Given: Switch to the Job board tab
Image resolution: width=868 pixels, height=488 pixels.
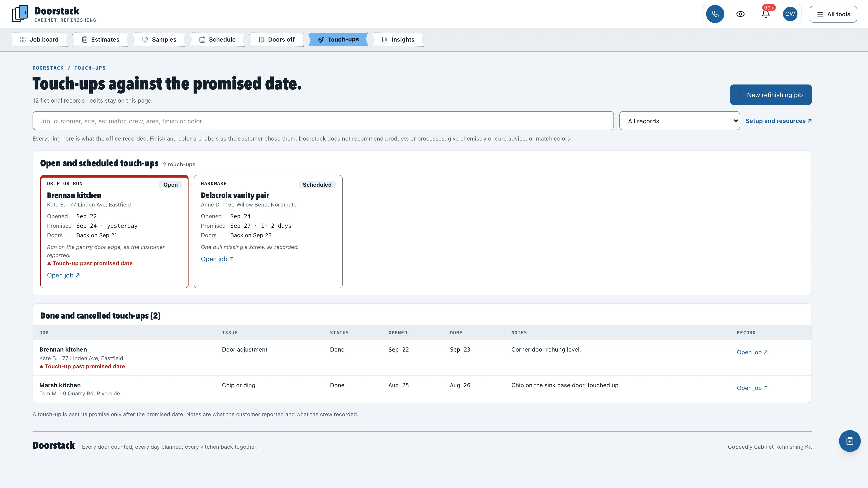Looking at the screenshot, I should pyautogui.click(x=39, y=39).
